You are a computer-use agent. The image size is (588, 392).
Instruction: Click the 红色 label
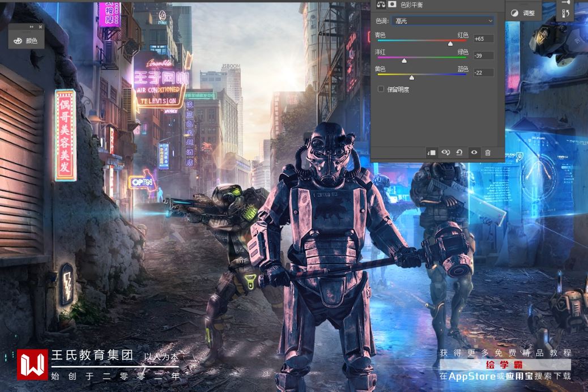click(463, 35)
